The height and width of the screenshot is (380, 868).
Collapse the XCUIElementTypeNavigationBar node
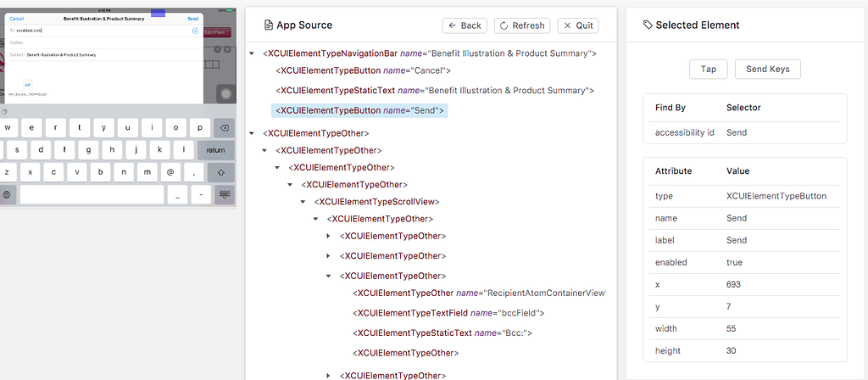tap(252, 54)
